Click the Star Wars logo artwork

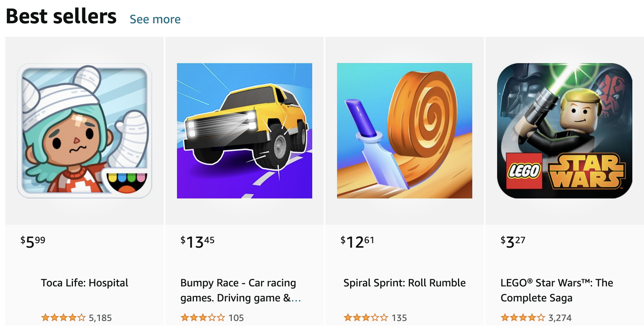(x=587, y=172)
